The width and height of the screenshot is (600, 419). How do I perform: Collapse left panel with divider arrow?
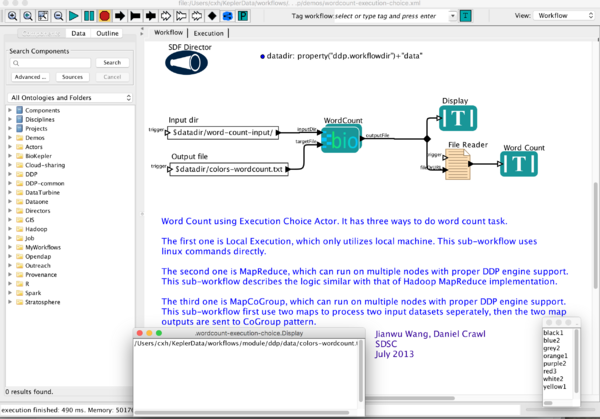(142, 29)
